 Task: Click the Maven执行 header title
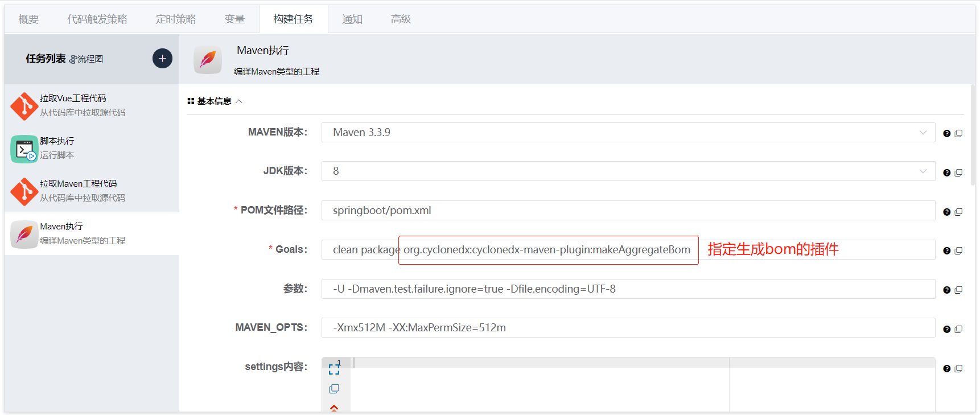click(263, 51)
